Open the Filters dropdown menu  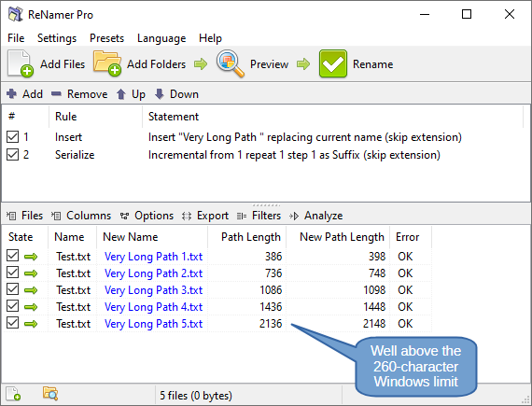click(259, 216)
